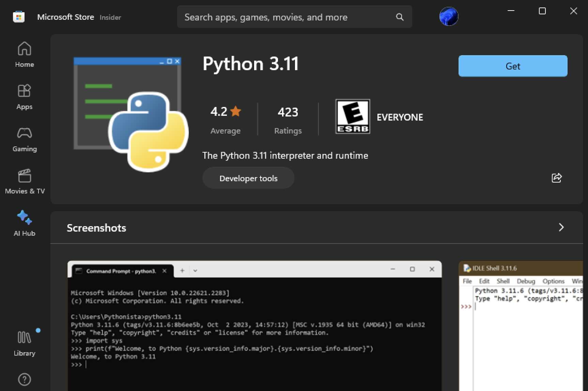
Task: Click the ESRB Everyone rating badge
Action: tap(353, 116)
